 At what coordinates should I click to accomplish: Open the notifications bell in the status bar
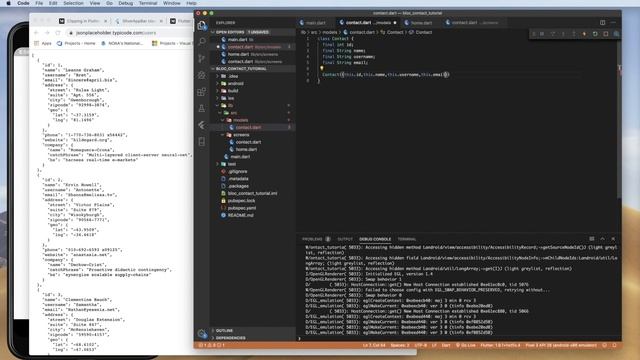coord(614,345)
